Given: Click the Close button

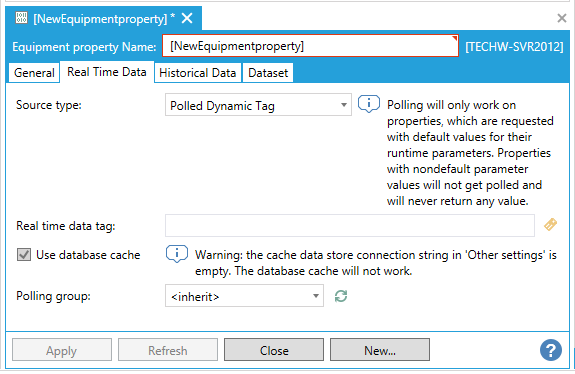Looking at the screenshot, I should tap(274, 350).
